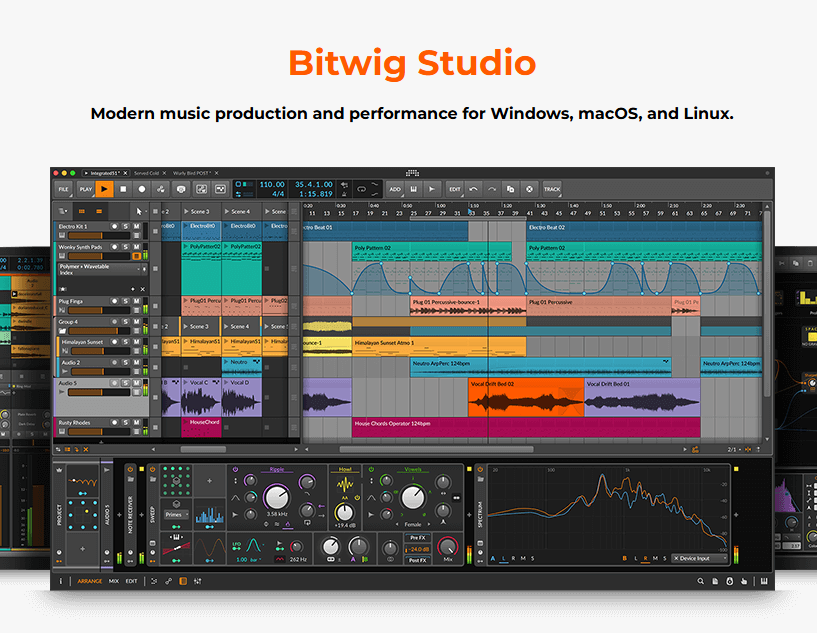
Task: Click the Pre FX button
Action: tap(418, 538)
